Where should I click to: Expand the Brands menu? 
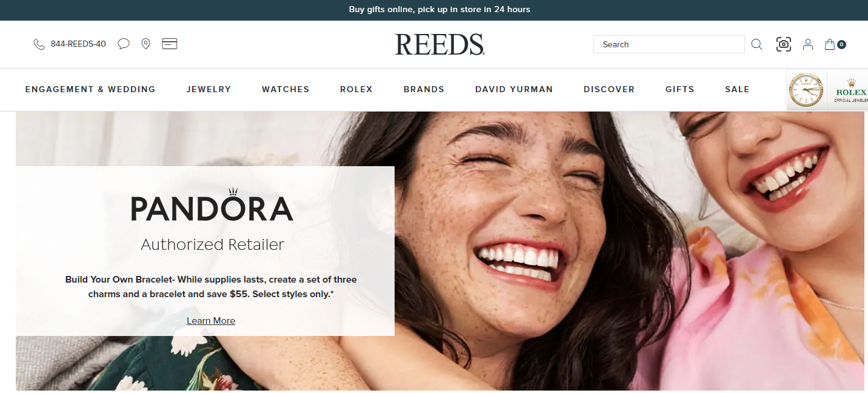424,89
